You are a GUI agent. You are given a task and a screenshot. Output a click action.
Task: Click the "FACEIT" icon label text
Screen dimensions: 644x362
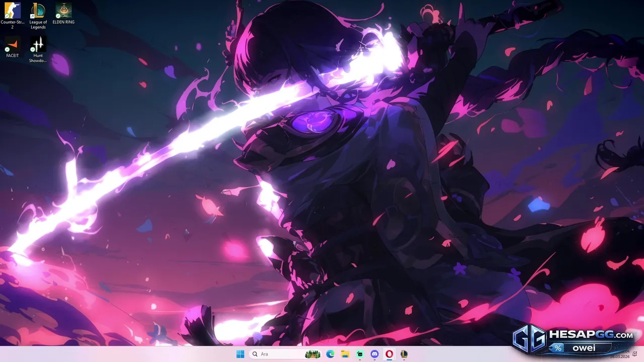tap(13, 55)
